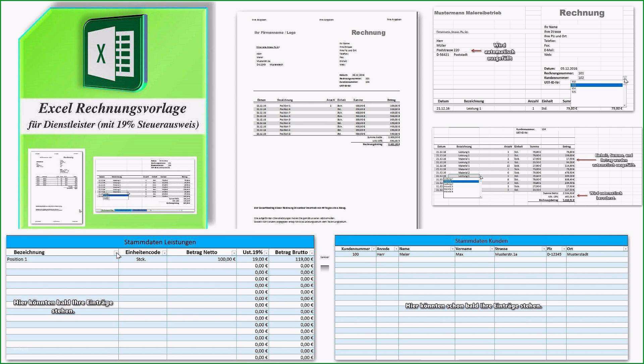Click the Kundennummer cell dropdown arrow button
The height and width of the screenshot is (364, 644).
625,78
